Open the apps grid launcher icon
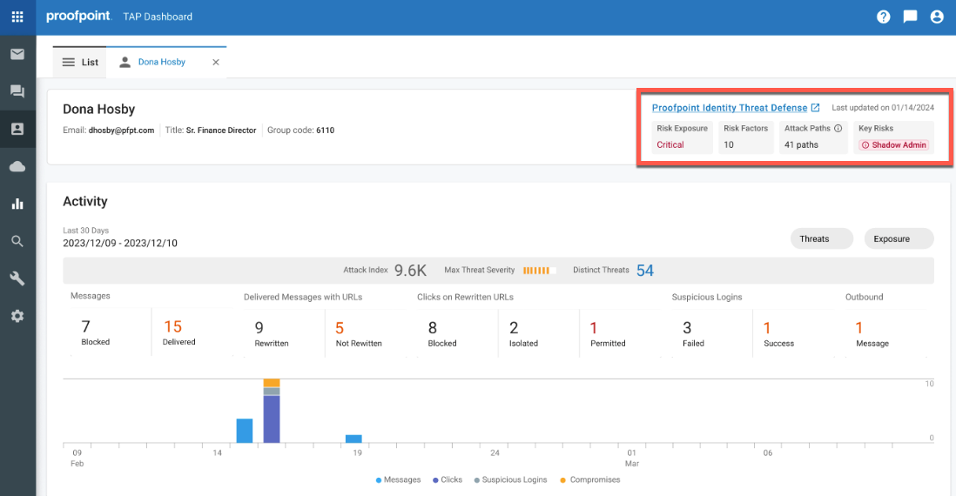Image resolution: width=956 pixels, height=496 pixels. 17,16
